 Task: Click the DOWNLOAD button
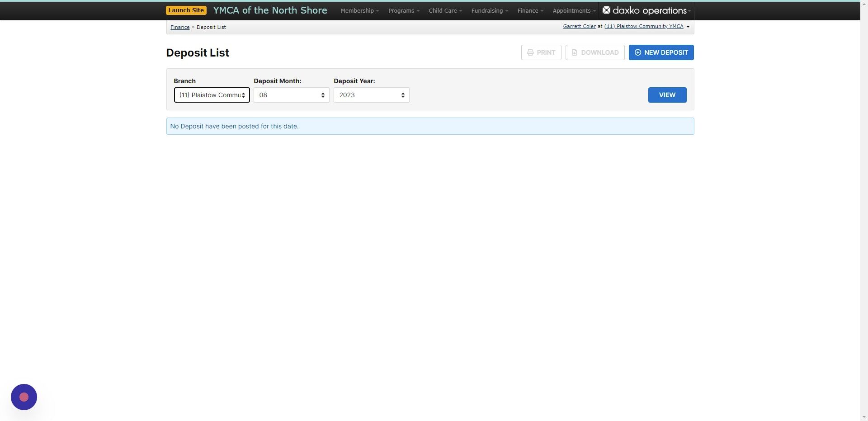595,52
